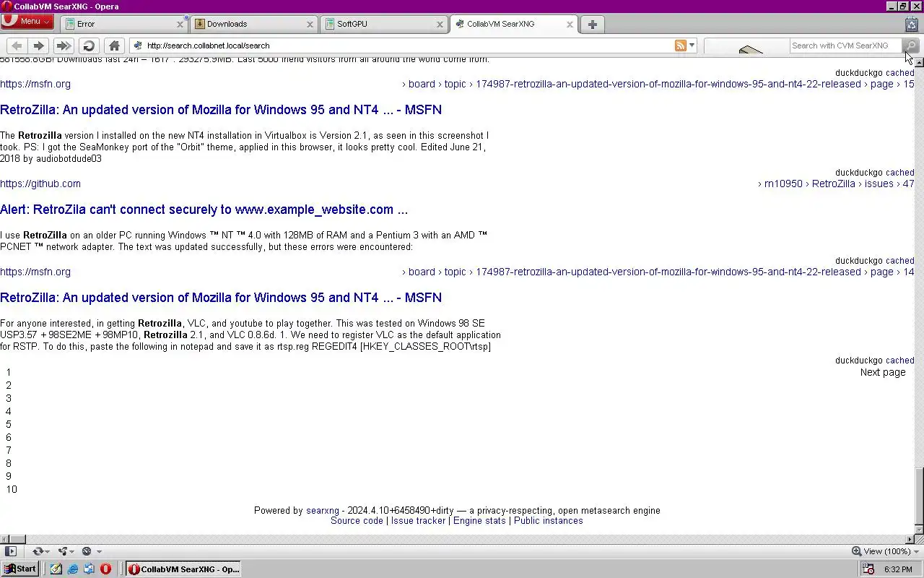This screenshot has height=578, width=924.
Task: Open the Windows Start menu
Action: point(19,569)
